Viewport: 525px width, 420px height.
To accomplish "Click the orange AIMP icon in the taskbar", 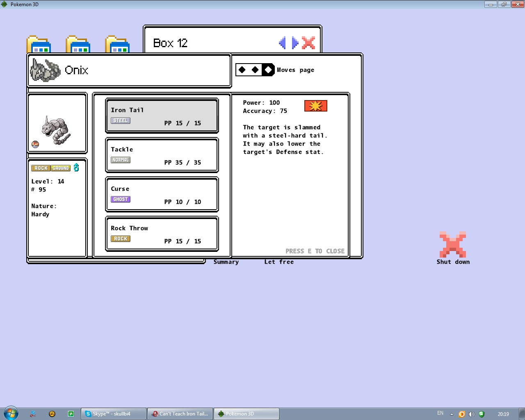I will coord(52,414).
